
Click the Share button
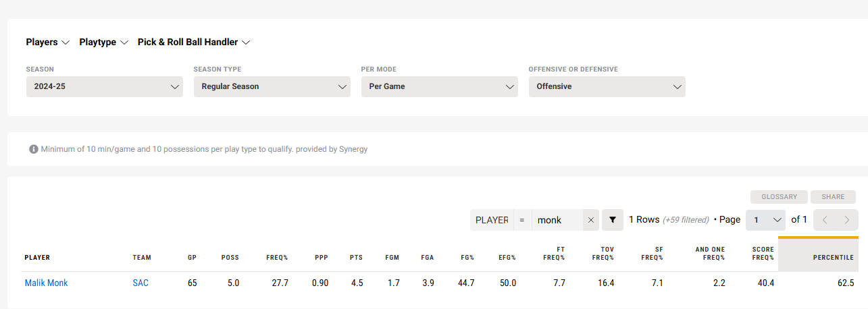point(833,197)
